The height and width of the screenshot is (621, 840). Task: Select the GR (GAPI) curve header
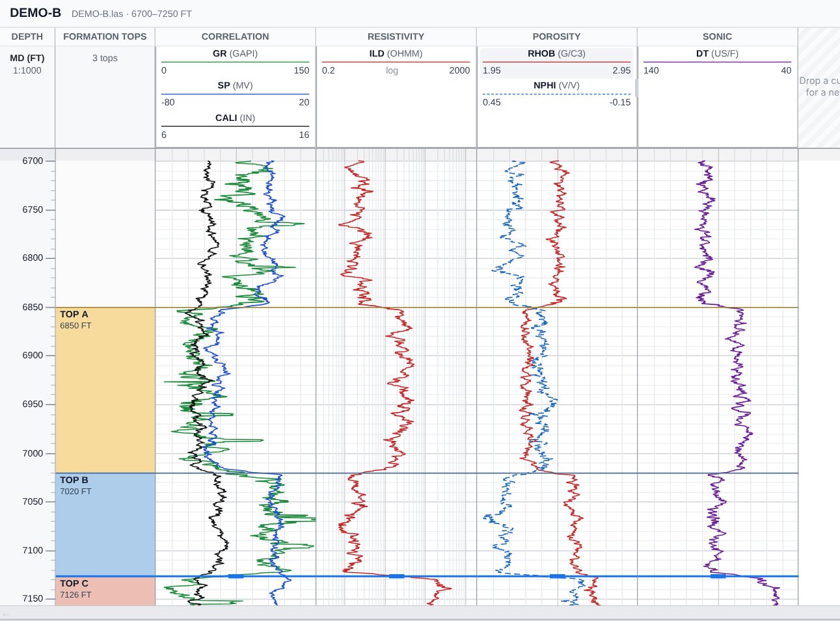[235, 62]
